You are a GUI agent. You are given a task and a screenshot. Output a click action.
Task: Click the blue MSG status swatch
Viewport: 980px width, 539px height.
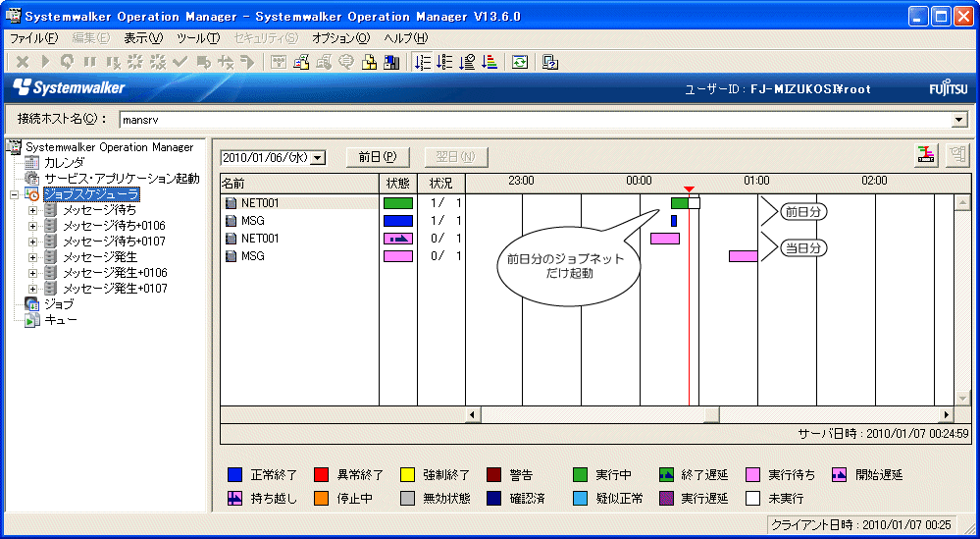point(398,221)
